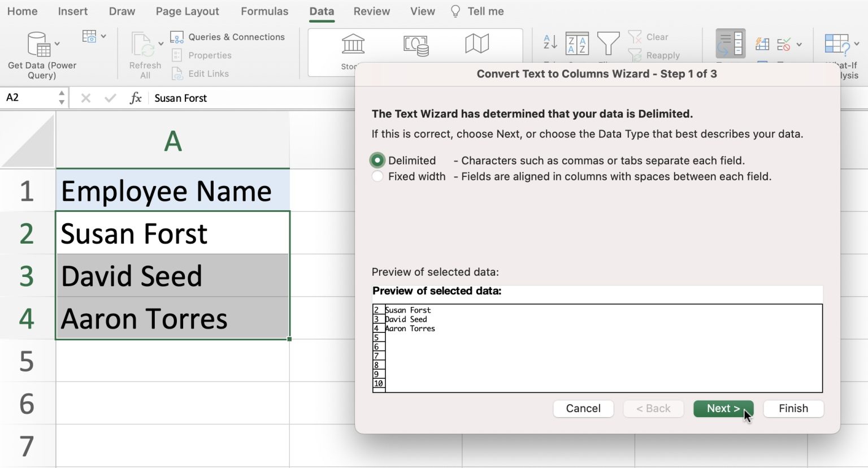This screenshot has width=868, height=468.
Task: Select row 5 header
Action: pyautogui.click(x=27, y=361)
